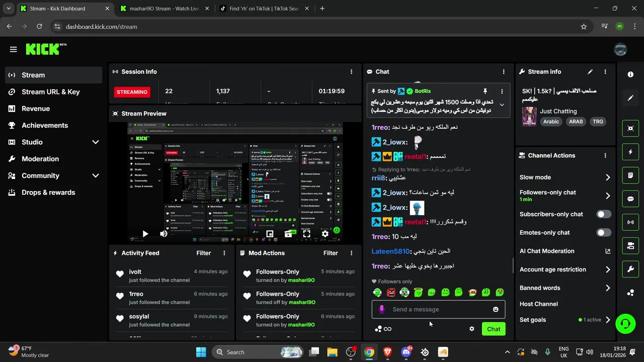Open Chat panel three-dot menu
This screenshot has height=362, width=644.
(503, 72)
